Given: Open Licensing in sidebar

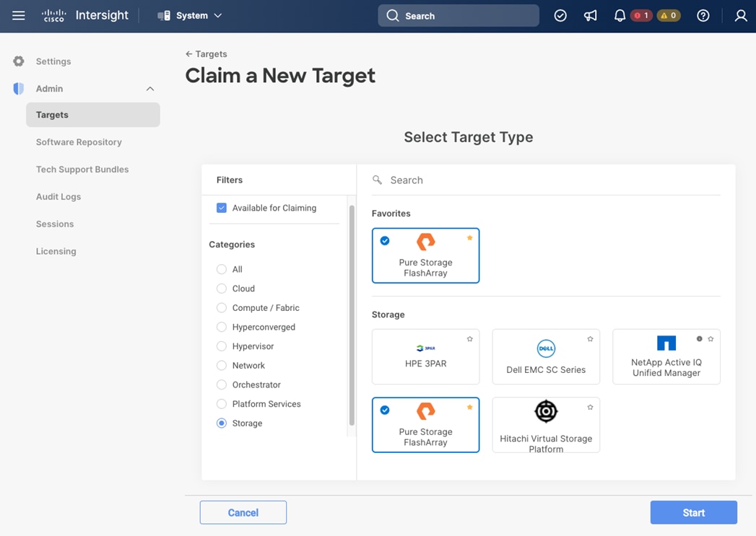Looking at the screenshot, I should (x=56, y=251).
